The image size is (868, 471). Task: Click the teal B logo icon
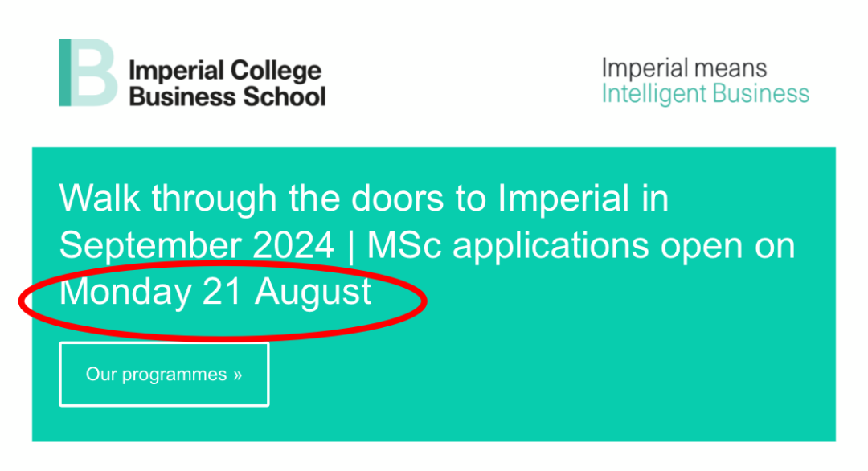(88, 72)
